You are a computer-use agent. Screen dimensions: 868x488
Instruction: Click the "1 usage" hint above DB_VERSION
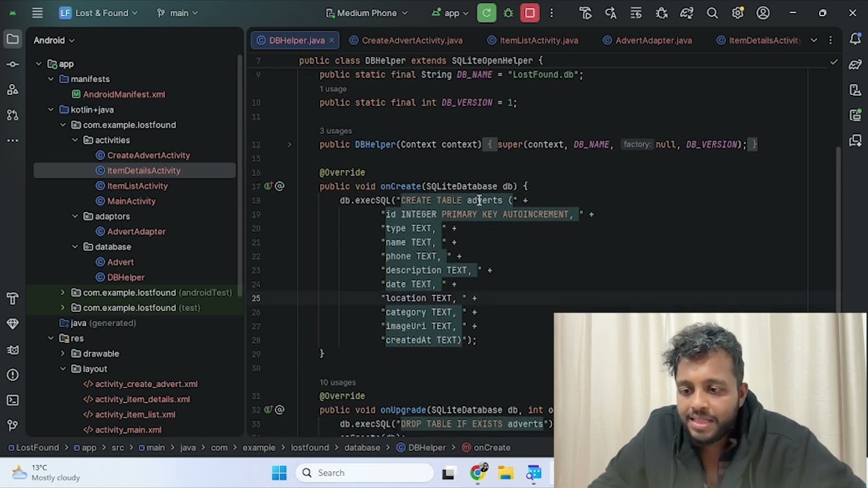point(333,89)
